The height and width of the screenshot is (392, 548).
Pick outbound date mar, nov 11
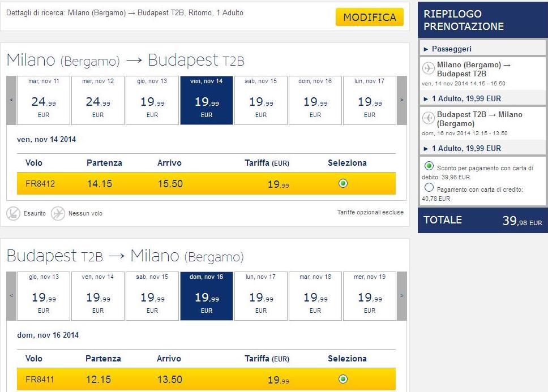[x=44, y=100]
